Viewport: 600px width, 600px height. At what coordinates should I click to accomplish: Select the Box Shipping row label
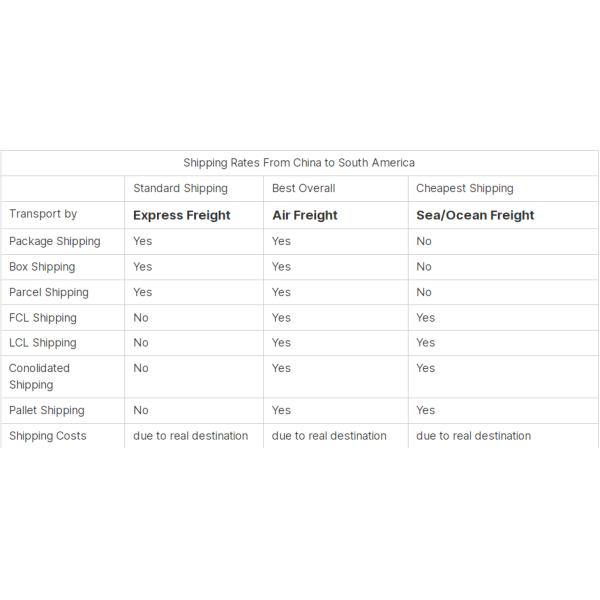coord(42,267)
